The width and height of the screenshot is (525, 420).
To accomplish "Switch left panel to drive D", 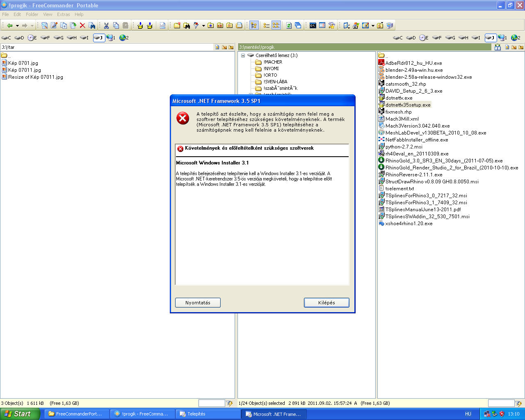I will (x=19, y=38).
